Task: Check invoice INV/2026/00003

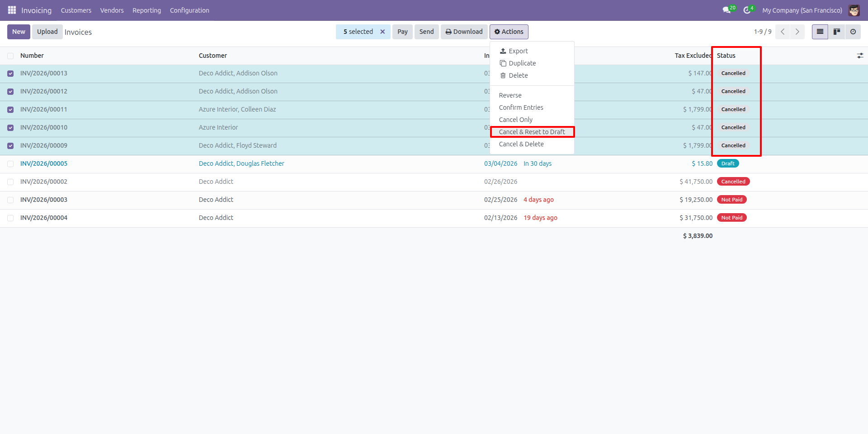Action: [x=10, y=200]
